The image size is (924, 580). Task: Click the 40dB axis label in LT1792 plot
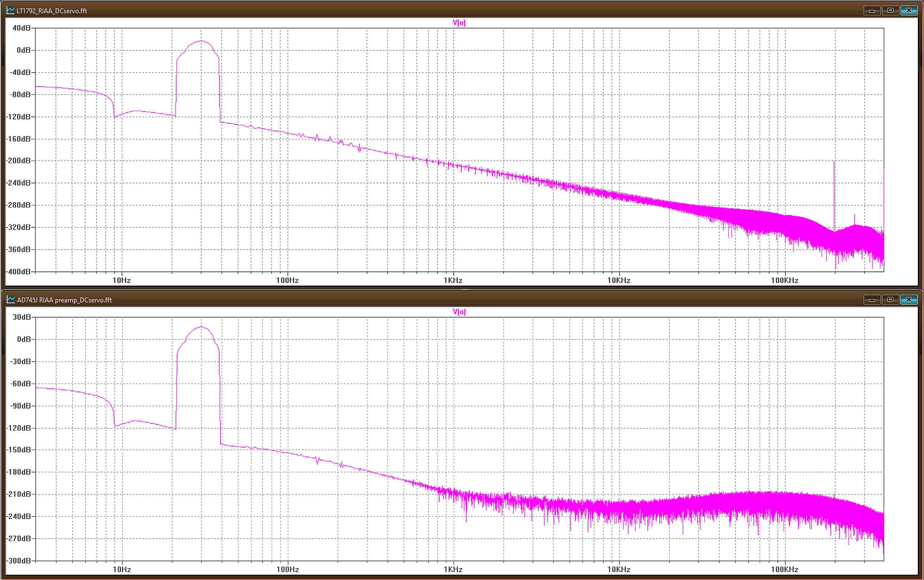point(21,28)
